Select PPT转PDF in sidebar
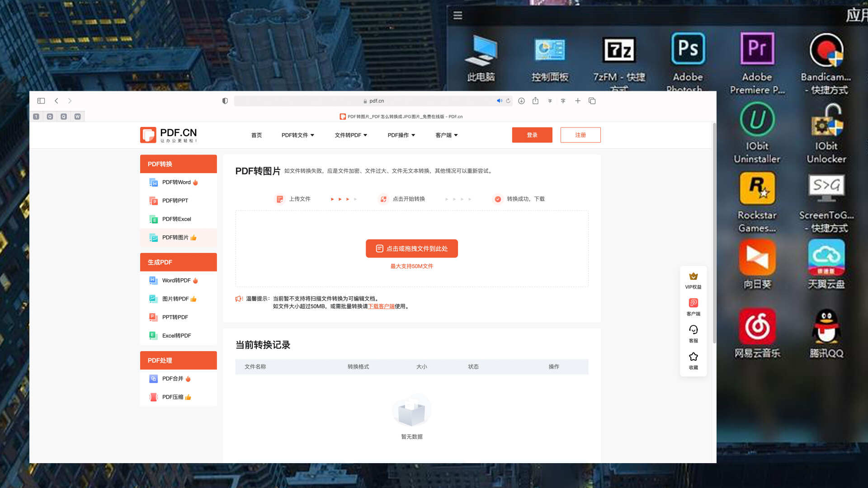The width and height of the screenshot is (868, 488). tap(179, 317)
